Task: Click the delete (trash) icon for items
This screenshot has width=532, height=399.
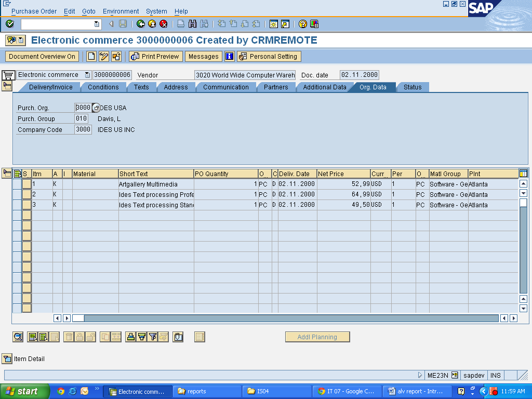Action: coord(70,337)
